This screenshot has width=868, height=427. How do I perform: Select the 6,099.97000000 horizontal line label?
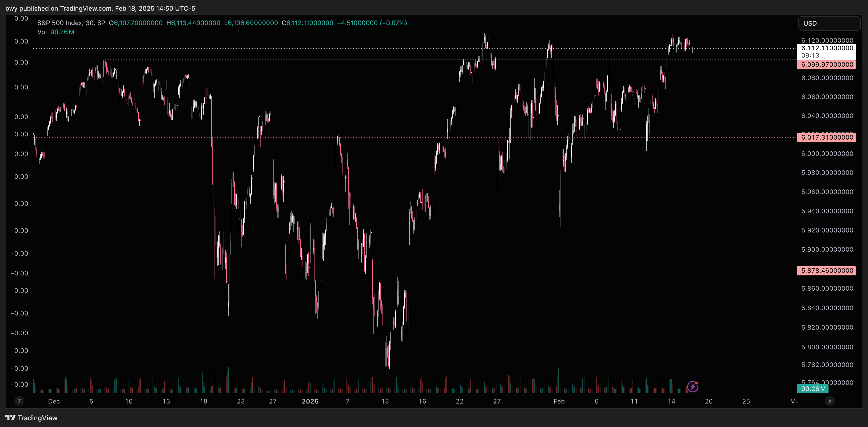pos(826,65)
